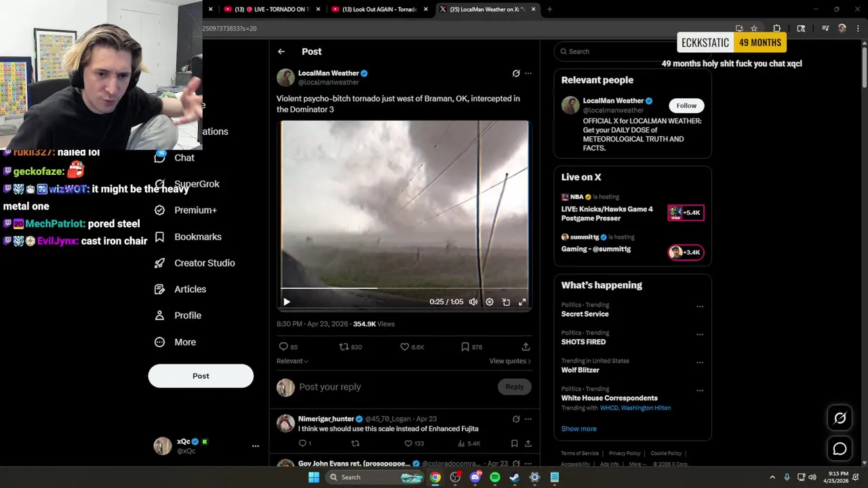Viewport: 868px width, 488px height.
Task: Bookmark the post with 876 bookmarks
Action: pos(465,347)
